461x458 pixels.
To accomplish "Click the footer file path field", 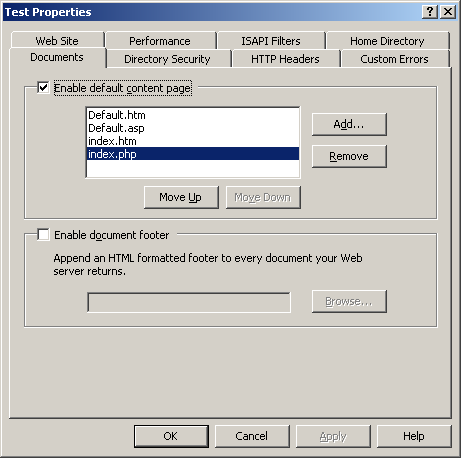I will (x=189, y=302).
